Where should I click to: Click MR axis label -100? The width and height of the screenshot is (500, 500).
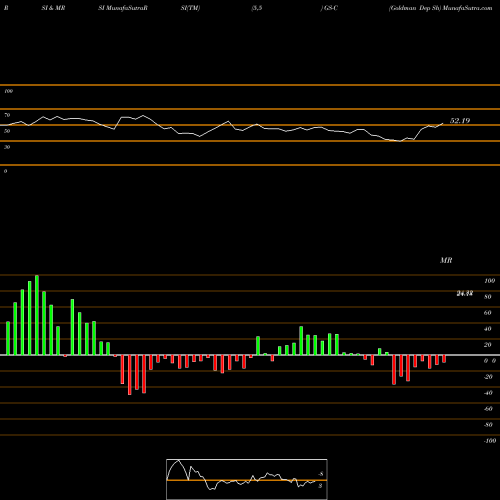[x=490, y=441]
